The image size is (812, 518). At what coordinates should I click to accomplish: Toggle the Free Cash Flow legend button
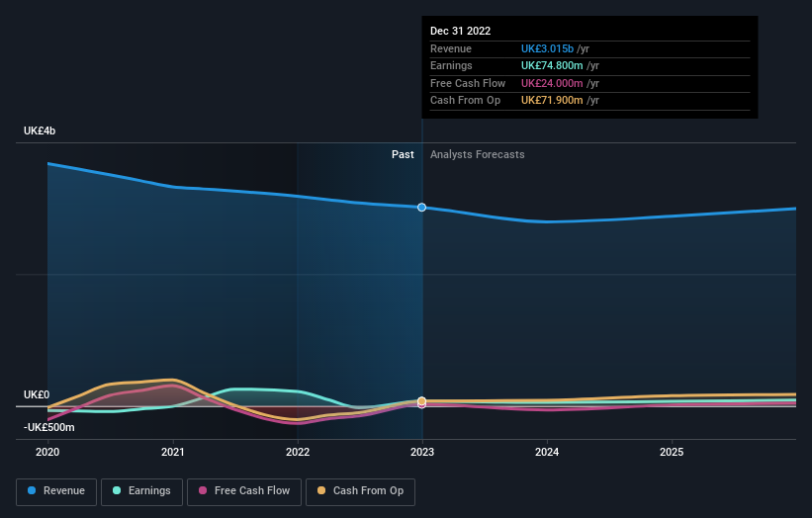[x=244, y=491]
